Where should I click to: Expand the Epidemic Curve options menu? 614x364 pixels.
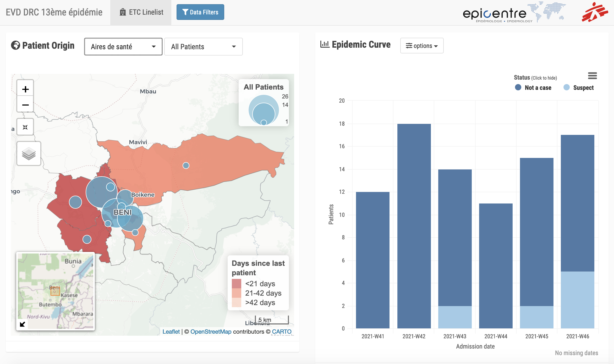pos(422,46)
